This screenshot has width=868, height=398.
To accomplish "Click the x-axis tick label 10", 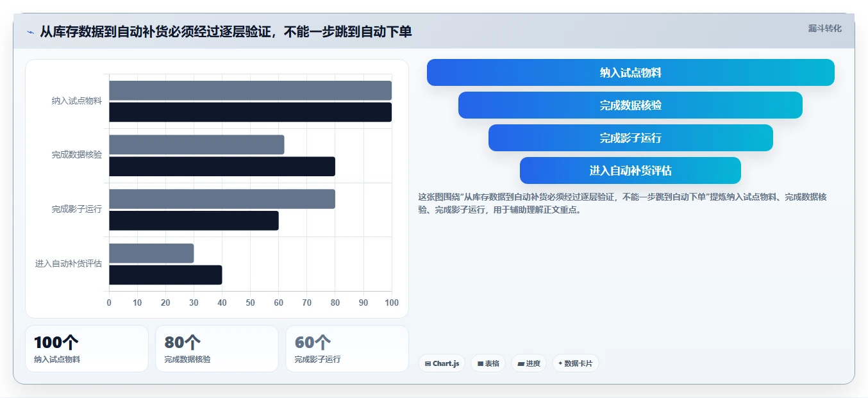I will (x=137, y=303).
